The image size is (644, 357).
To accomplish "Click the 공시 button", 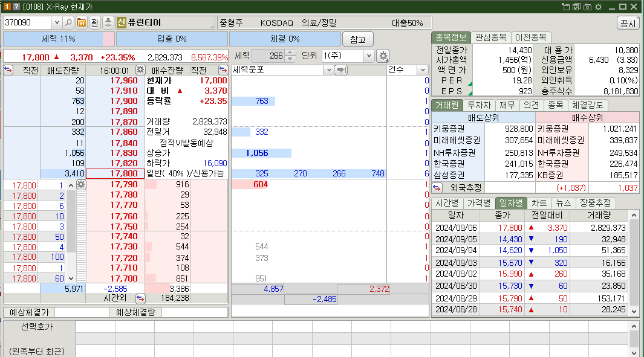I will click(628, 23).
